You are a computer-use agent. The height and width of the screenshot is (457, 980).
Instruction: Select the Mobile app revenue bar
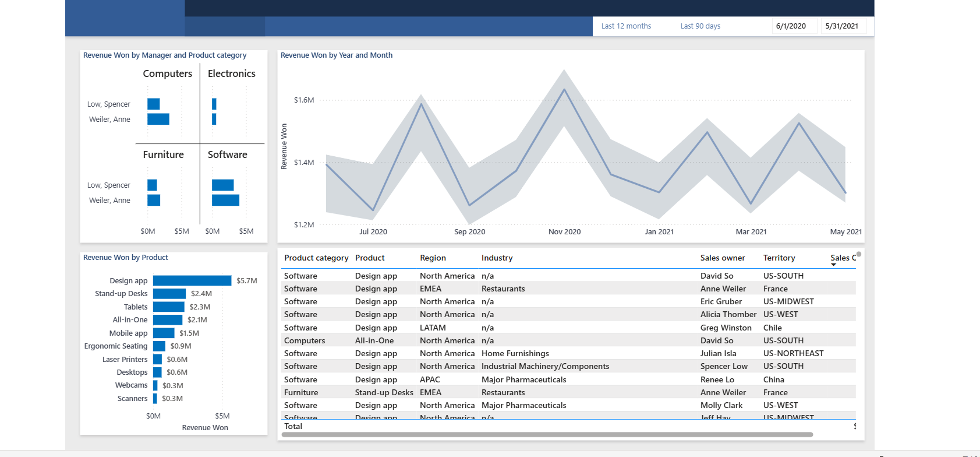(x=164, y=333)
